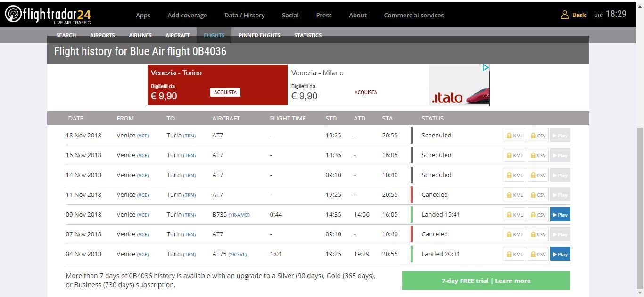This screenshot has height=297, width=644.
Task: Click the AdChoices icon on the ad
Action: 485,68
